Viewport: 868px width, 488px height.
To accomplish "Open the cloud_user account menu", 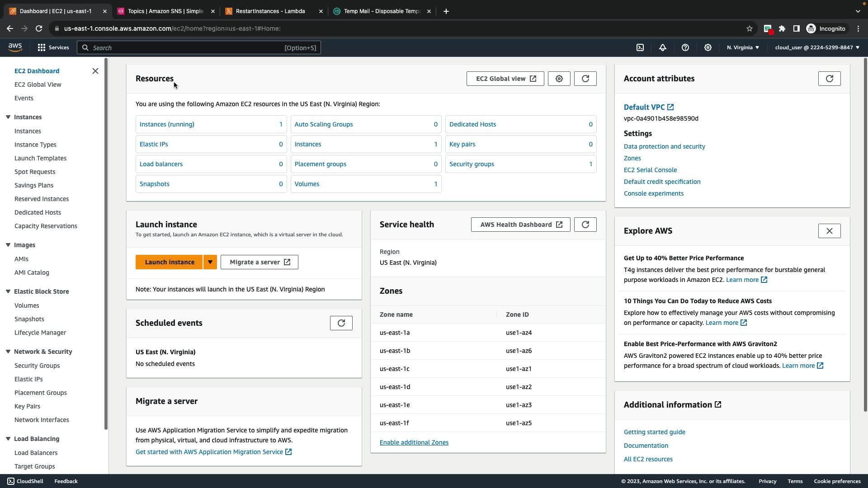I will 817,47.
